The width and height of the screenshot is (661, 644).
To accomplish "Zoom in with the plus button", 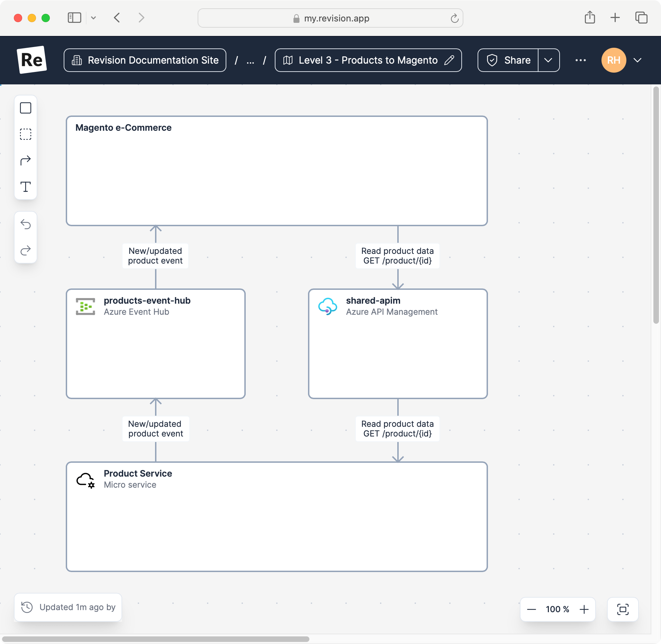I will 584,609.
